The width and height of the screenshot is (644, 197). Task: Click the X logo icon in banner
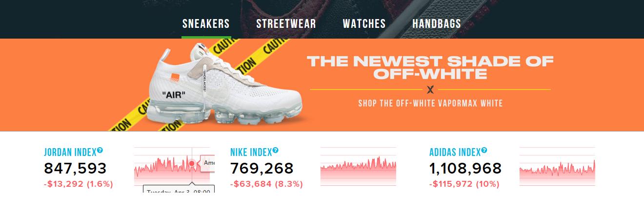(430, 89)
